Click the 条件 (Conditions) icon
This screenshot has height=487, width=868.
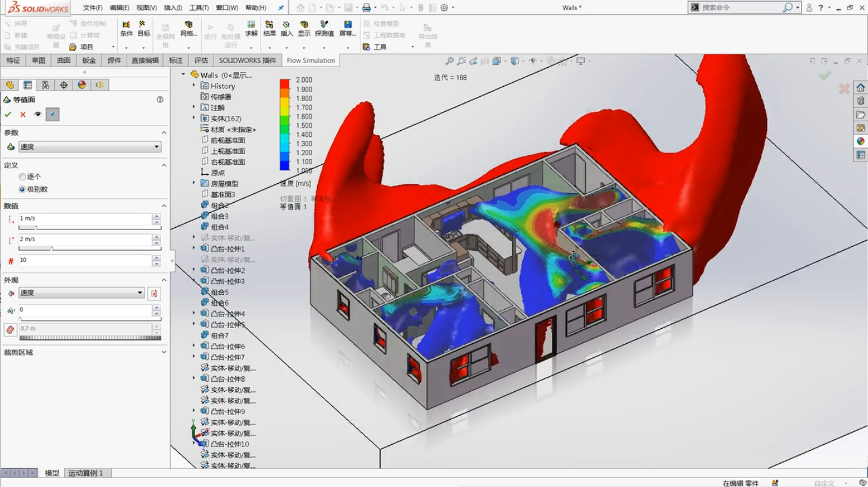pos(126,28)
